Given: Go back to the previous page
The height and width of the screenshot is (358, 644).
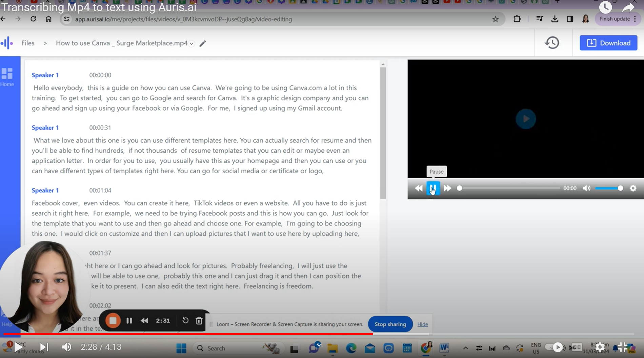Looking at the screenshot, I should [x=3, y=19].
